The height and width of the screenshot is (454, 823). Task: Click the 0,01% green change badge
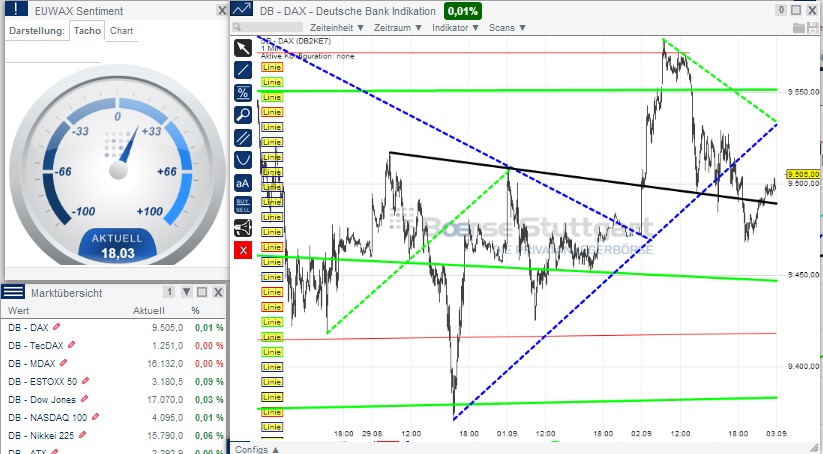(462, 11)
